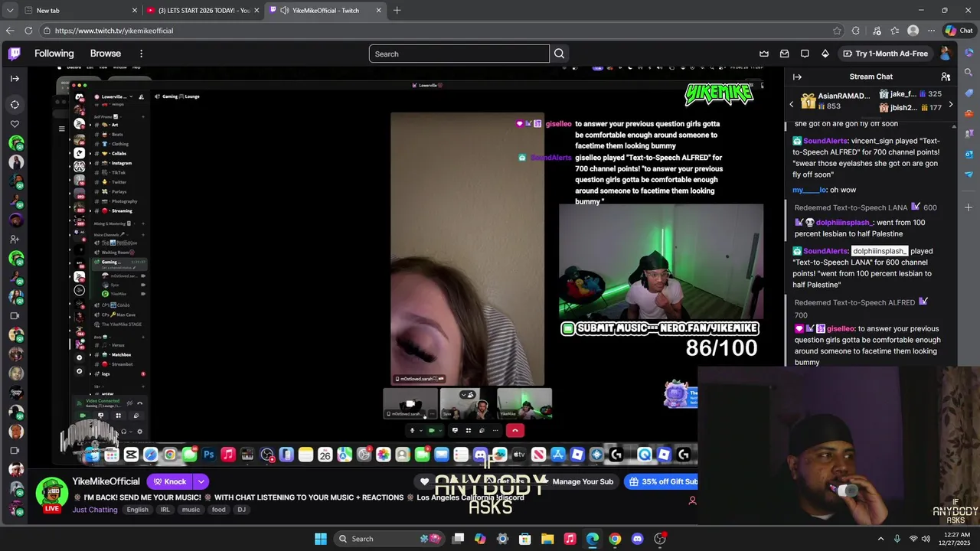Viewport: 980px width, 551px height.
Task: Click the Twitch search input field
Action: pos(459,54)
